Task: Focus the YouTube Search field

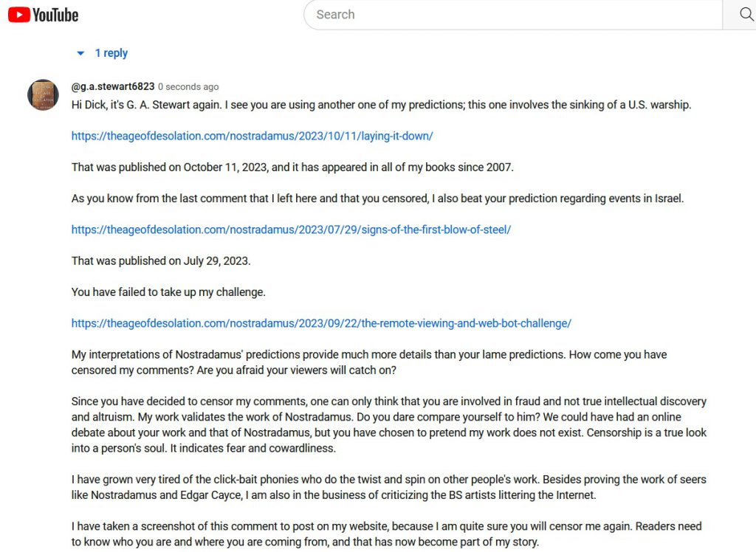Action: click(513, 15)
